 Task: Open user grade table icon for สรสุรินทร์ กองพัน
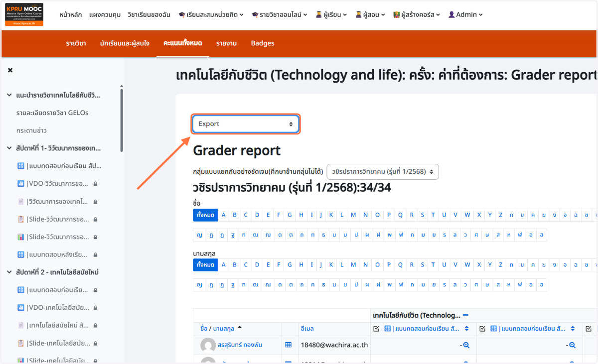288,345
